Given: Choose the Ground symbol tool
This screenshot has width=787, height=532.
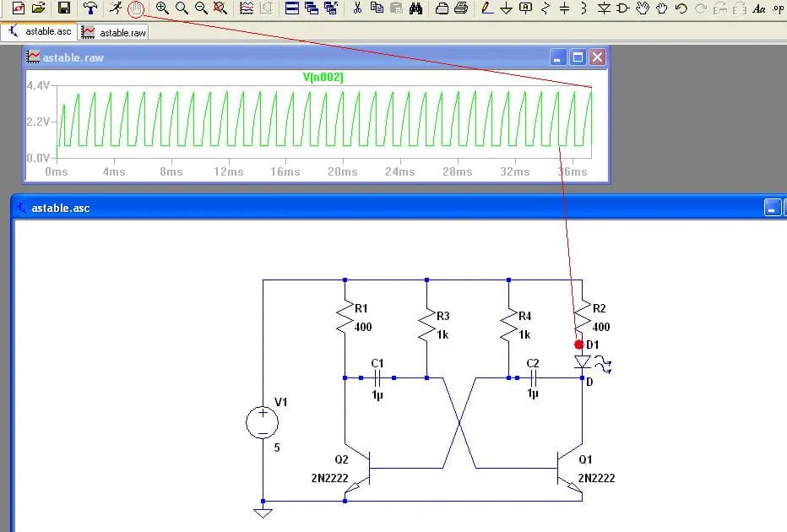Looking at the screenshot, I should point(506,8).
